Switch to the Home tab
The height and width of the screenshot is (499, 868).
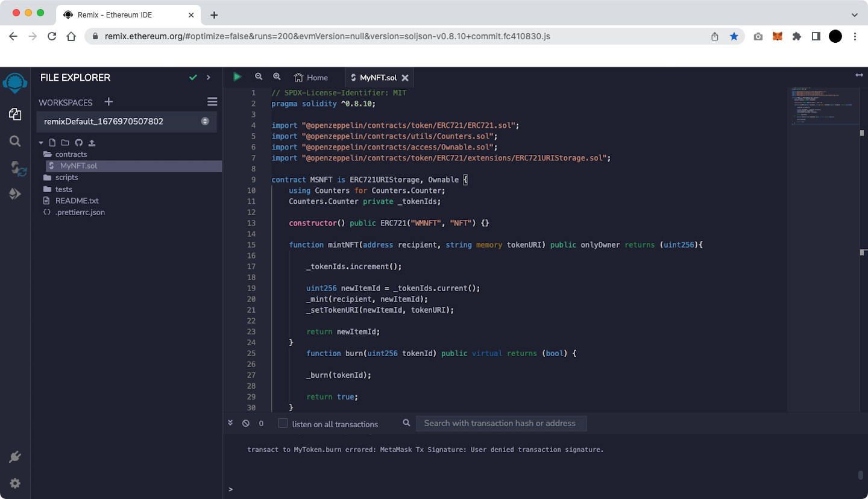pos(311,78)
